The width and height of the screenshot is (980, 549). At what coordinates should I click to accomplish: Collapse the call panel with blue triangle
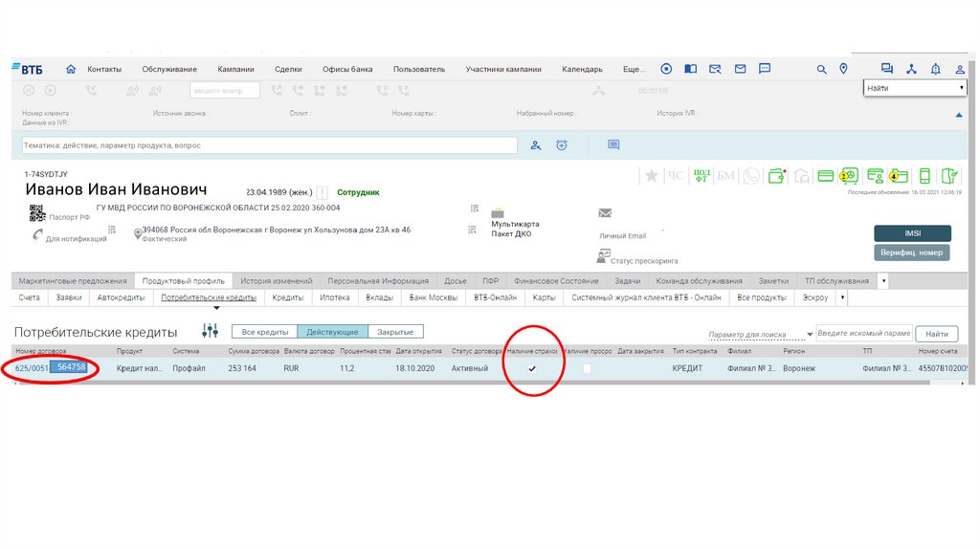(x=959, y=115)
